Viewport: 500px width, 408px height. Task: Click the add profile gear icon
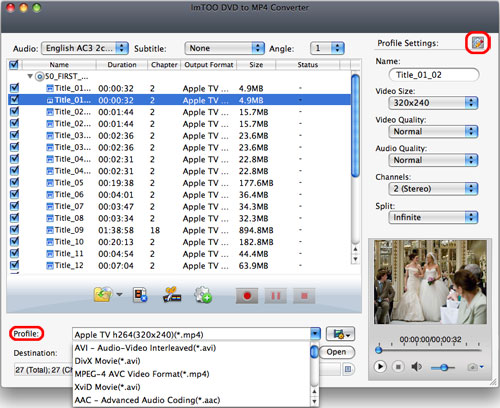(x=203, y=295)
